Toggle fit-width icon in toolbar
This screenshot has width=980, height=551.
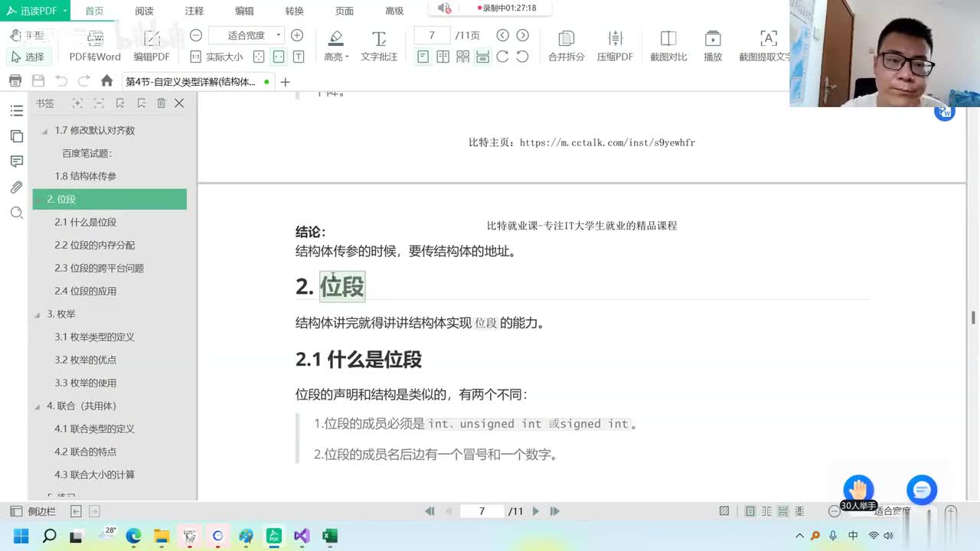pos(279,57)
